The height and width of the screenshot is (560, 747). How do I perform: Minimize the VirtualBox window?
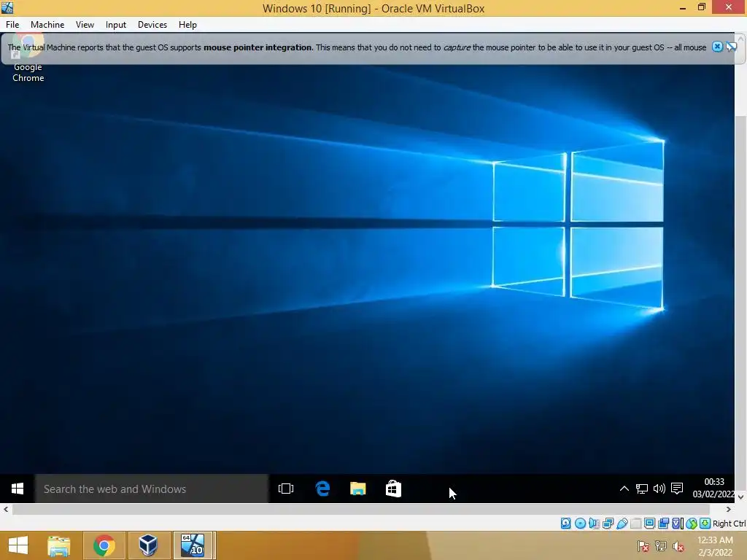point(683,7)
